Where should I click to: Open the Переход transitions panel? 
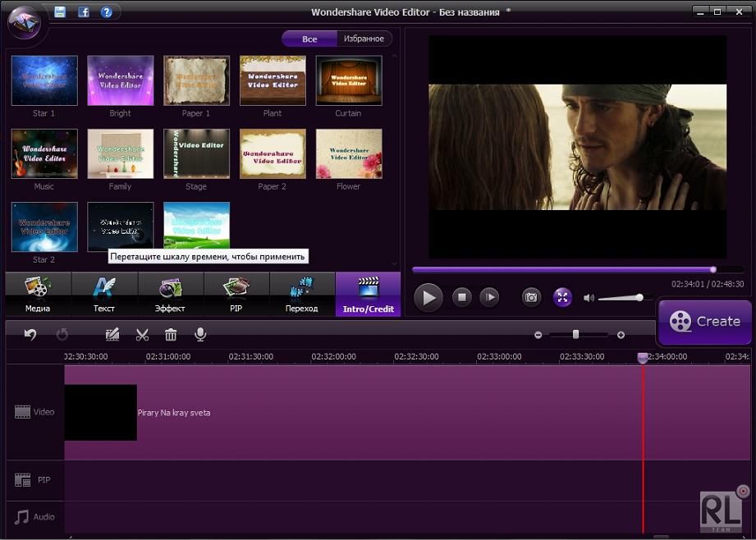302,294
